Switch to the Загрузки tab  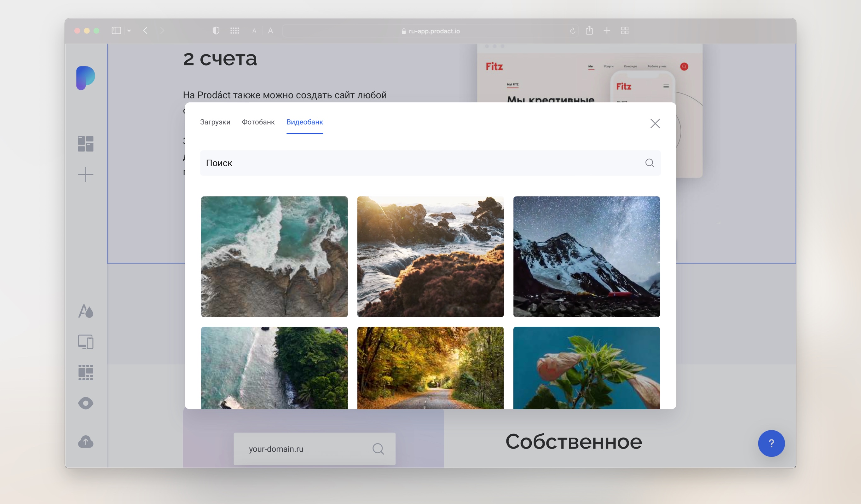coord(215,122)
